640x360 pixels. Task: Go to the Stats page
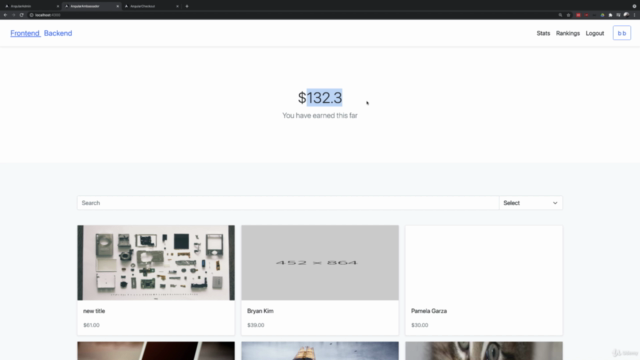tap(543, 33)
